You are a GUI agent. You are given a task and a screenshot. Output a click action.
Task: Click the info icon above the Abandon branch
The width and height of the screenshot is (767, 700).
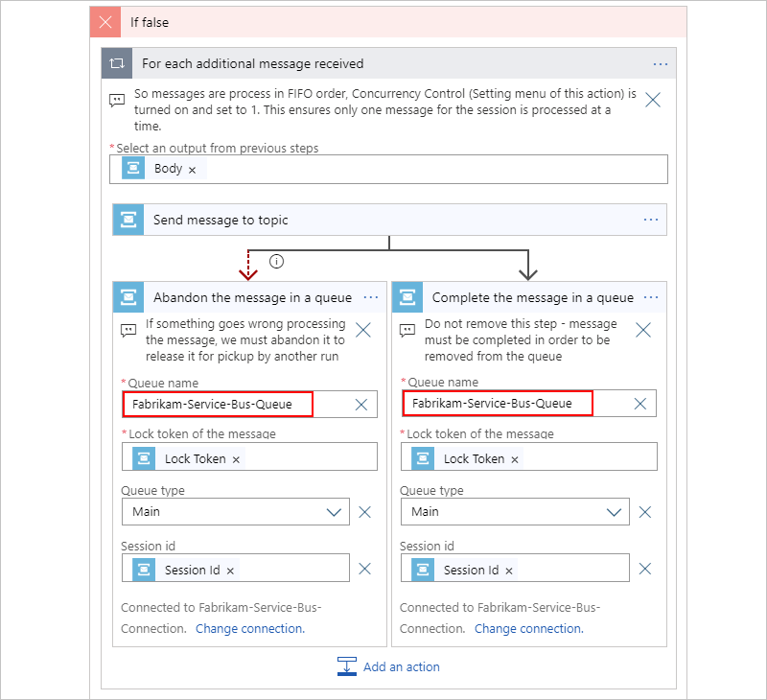[275, 261]
